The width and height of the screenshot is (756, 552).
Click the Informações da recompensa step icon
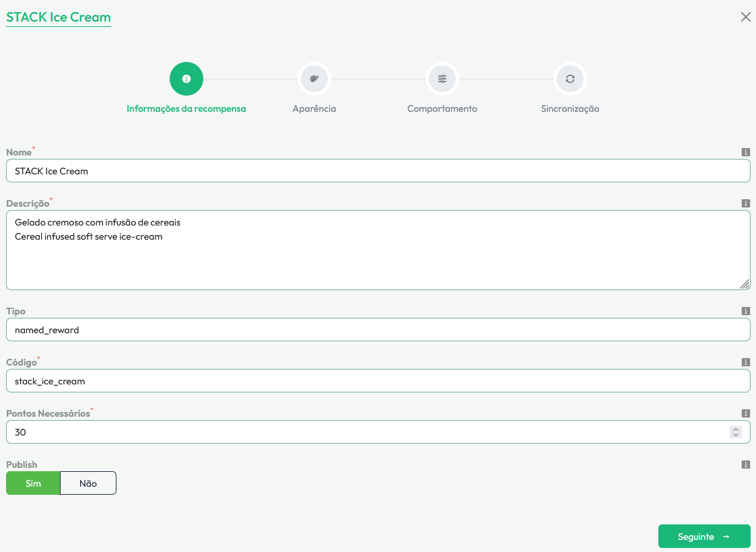(186, 79)
